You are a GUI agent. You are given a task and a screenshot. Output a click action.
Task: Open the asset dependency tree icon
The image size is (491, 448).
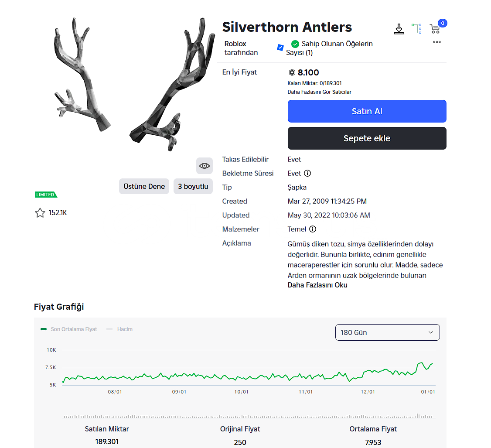417,29
